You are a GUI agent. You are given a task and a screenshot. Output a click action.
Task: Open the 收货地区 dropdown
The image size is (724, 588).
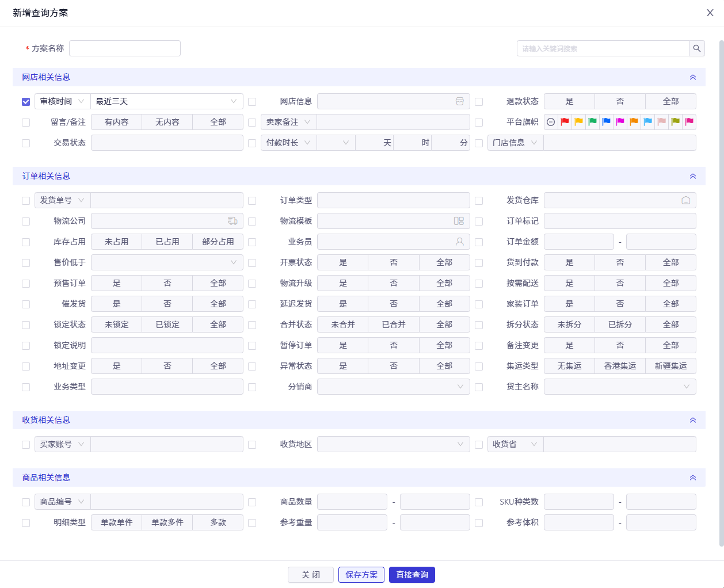point(394,444)
